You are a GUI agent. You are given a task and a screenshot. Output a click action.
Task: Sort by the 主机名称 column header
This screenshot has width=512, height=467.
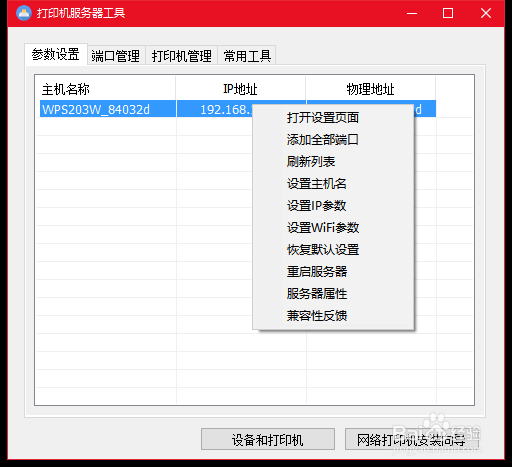[x=106, y=89]
